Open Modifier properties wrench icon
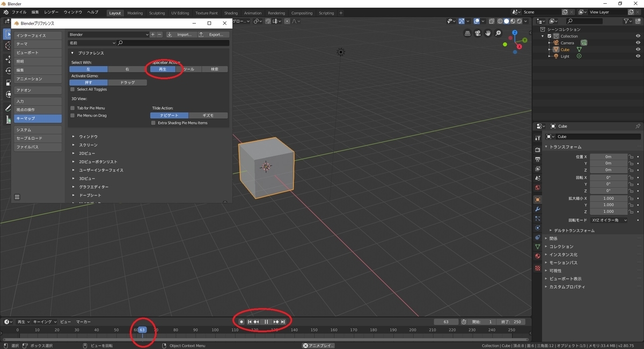644x349 pixels. coord(538,208)
